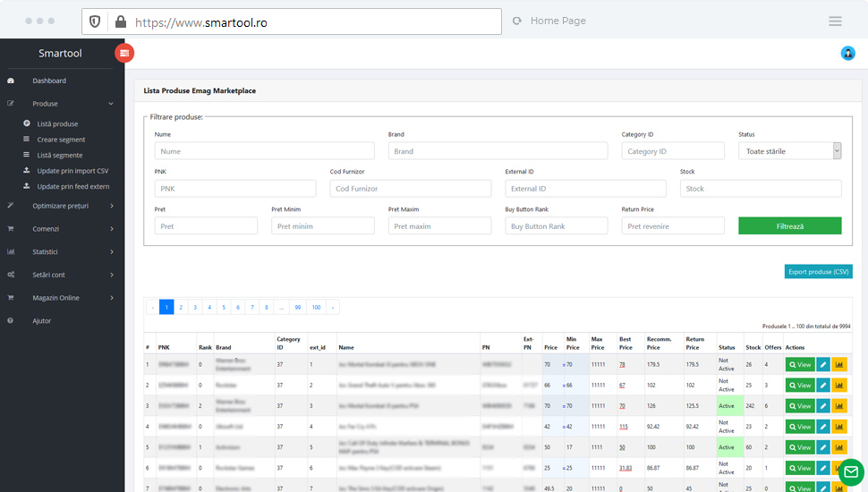Collapse the Produse sidebar section

tap(61, 104)
